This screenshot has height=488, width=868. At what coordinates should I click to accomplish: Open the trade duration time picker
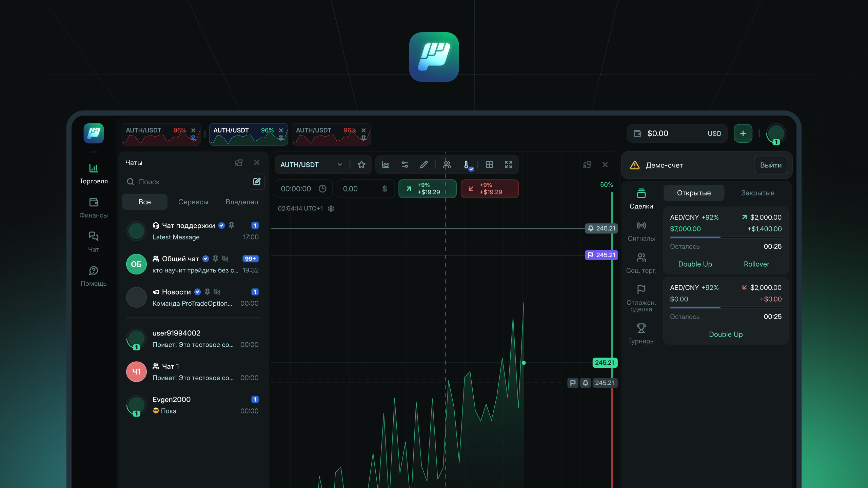[x=322, y=189]
